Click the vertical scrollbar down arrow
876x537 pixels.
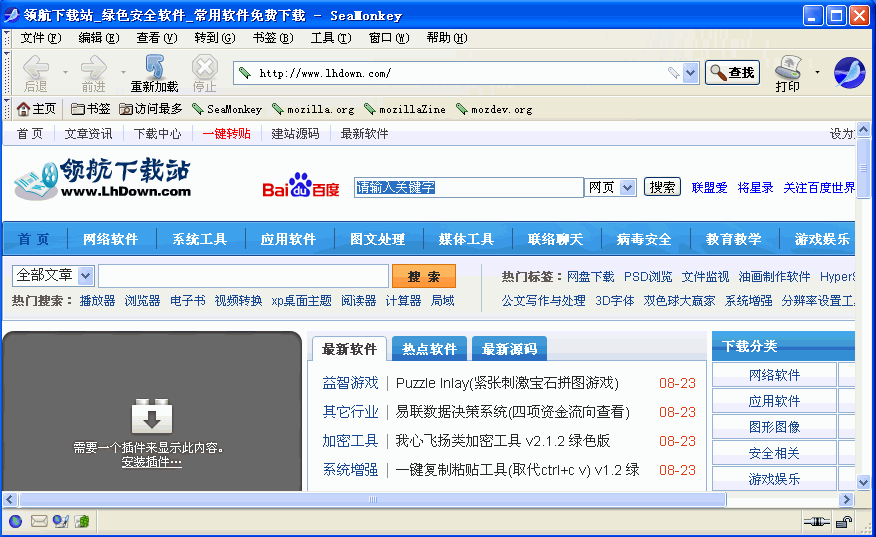tap(863, 482)
